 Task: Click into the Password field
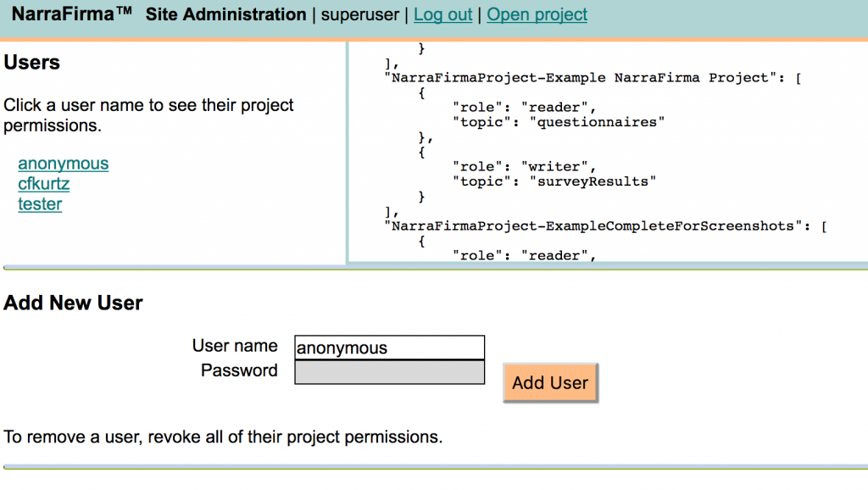(389, 372)
